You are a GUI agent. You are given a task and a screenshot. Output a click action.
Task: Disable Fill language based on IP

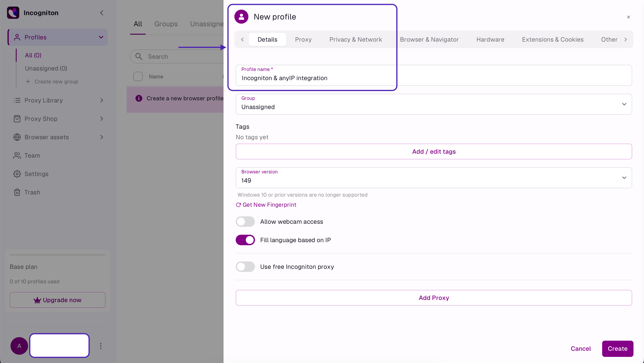245,240
